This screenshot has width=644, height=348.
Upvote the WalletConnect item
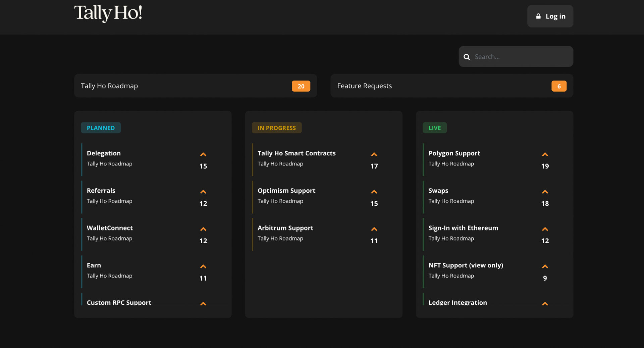point(203,229)
